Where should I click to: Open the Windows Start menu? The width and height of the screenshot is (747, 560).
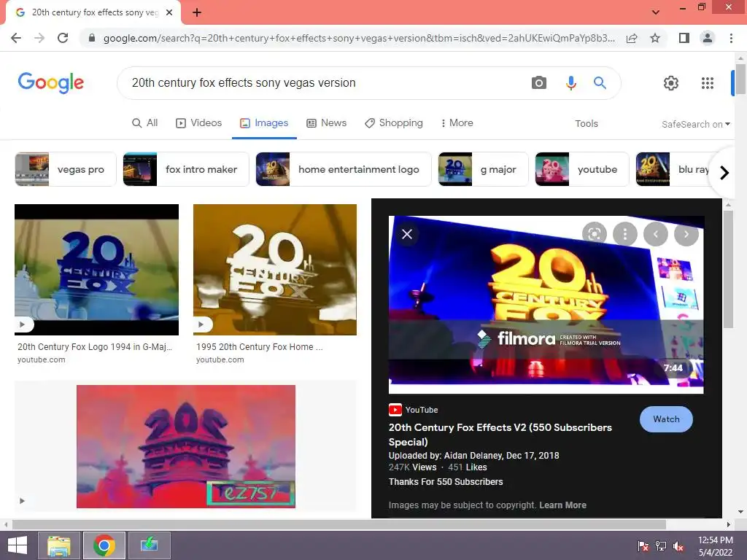pyautogui.click(x=18, y=545)
